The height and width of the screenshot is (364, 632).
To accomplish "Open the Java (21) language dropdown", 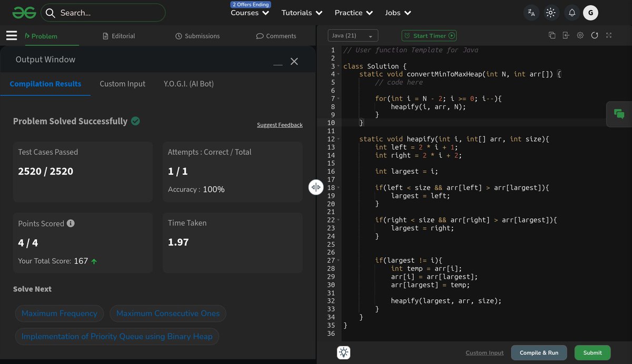I will pyautogui.click(x=353, y=36).
